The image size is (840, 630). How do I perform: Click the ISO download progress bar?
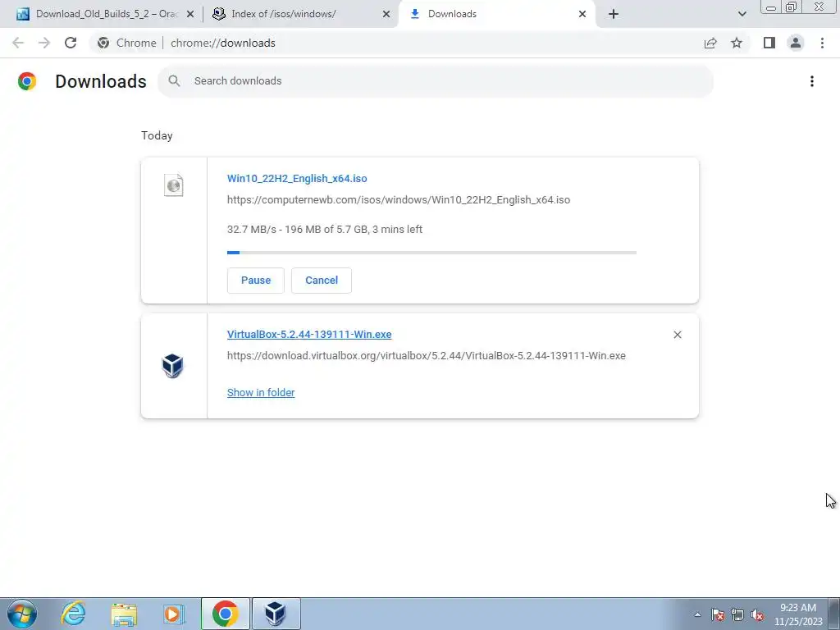[x=431, y=253]
